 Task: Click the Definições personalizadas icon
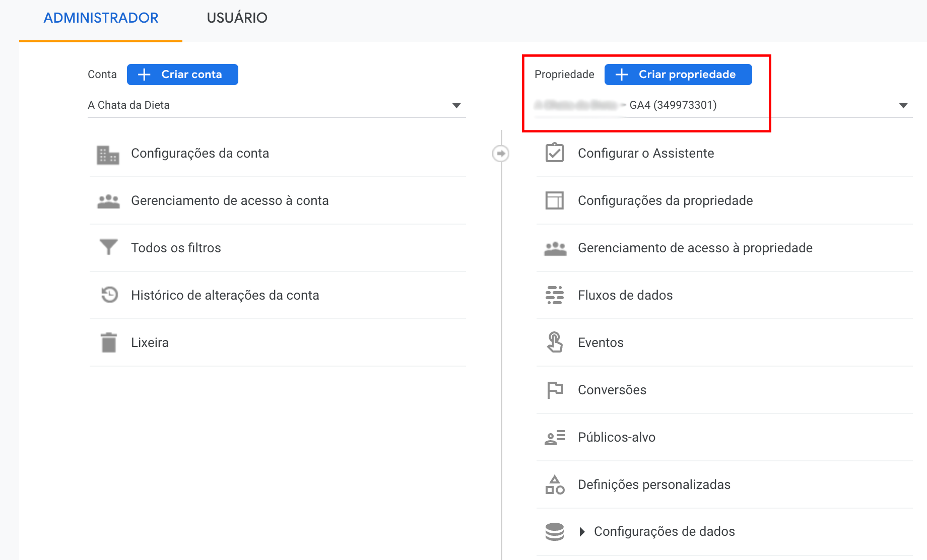[554, 484]
